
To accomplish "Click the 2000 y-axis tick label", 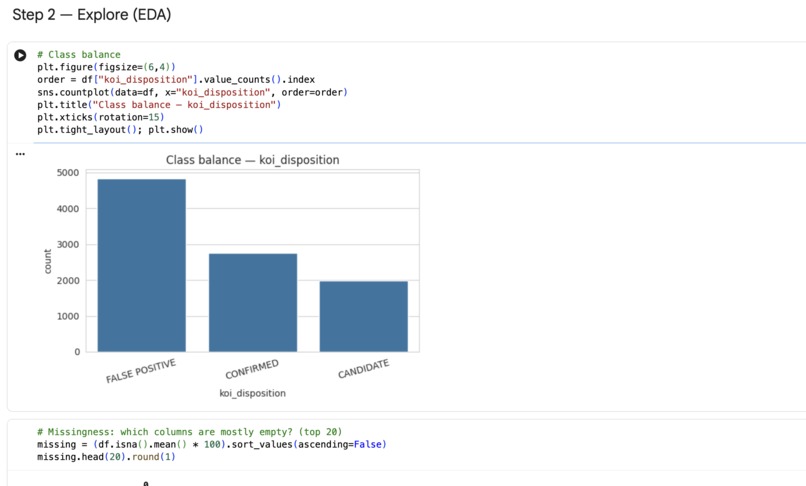I will coord(68,281).
